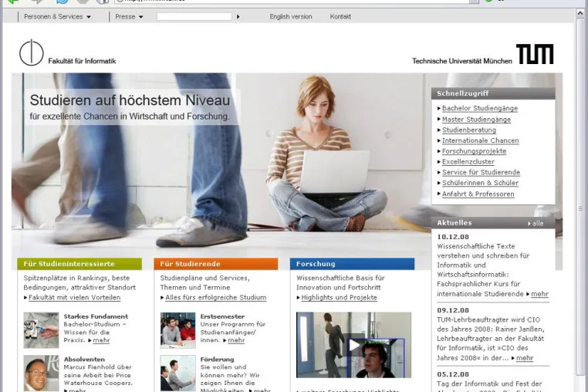Click the Fakultät für Informatik text

point(82,61)
